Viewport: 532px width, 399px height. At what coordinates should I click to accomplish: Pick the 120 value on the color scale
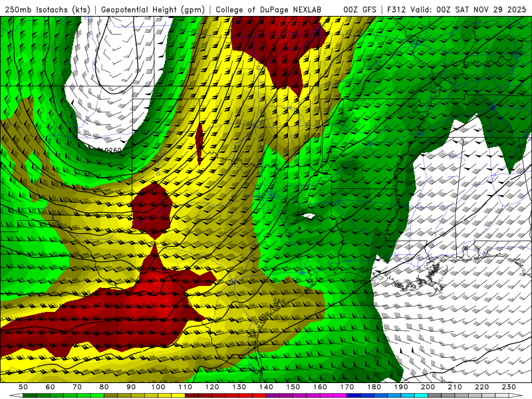(x=212, y=387)
